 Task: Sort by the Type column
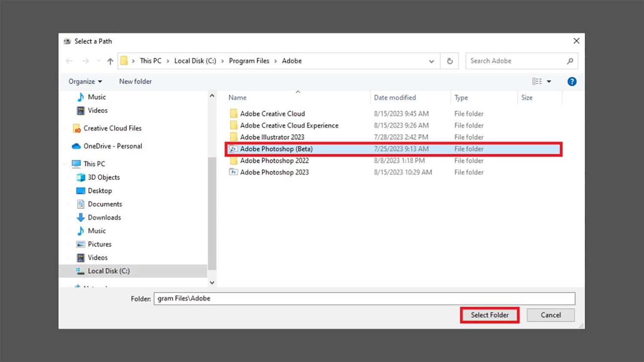[461, 98]
